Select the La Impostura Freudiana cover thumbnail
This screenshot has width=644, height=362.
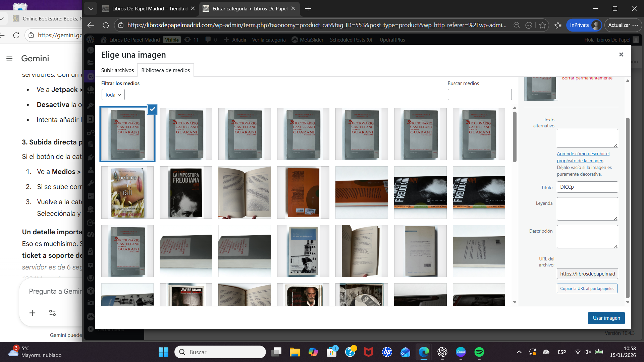pyautogui.click(x=186, y=192)
